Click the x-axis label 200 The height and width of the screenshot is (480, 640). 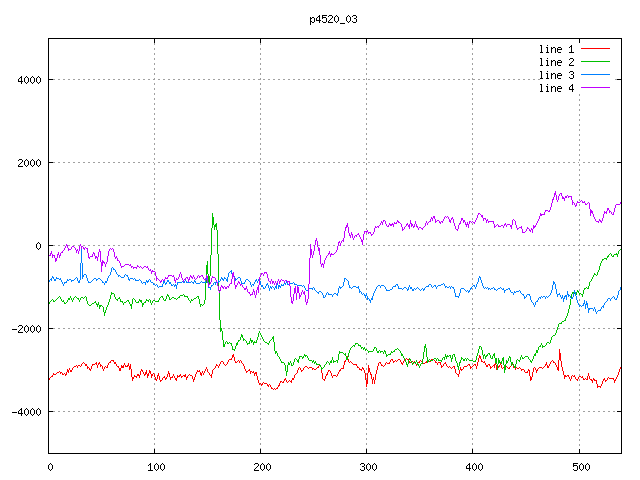coord(262,467)
